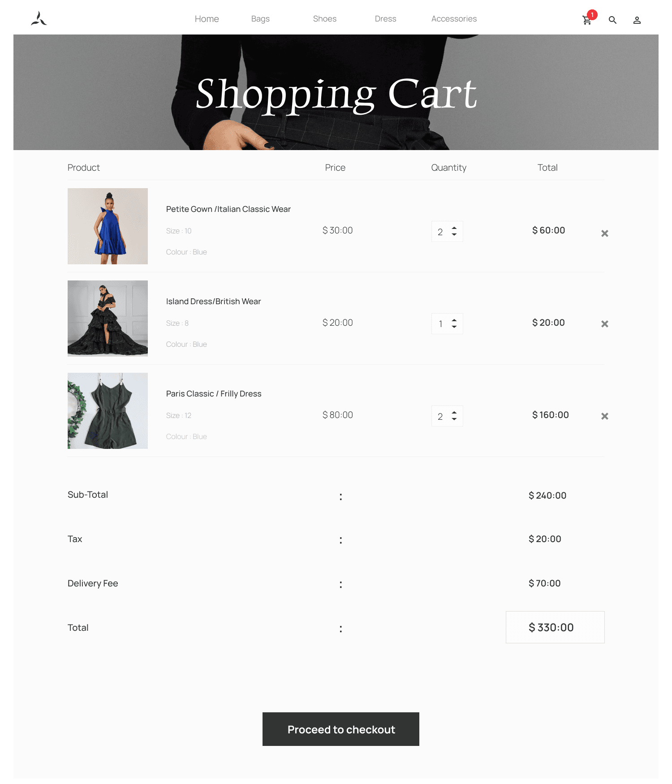672x784 pixels.
Task: Decrease Island Dress quantity with down arrow
Action: coord(454,327)
